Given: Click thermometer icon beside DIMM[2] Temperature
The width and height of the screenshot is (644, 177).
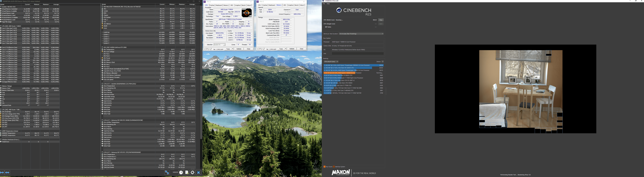Looking at the screenshot, I should (1, 133).
